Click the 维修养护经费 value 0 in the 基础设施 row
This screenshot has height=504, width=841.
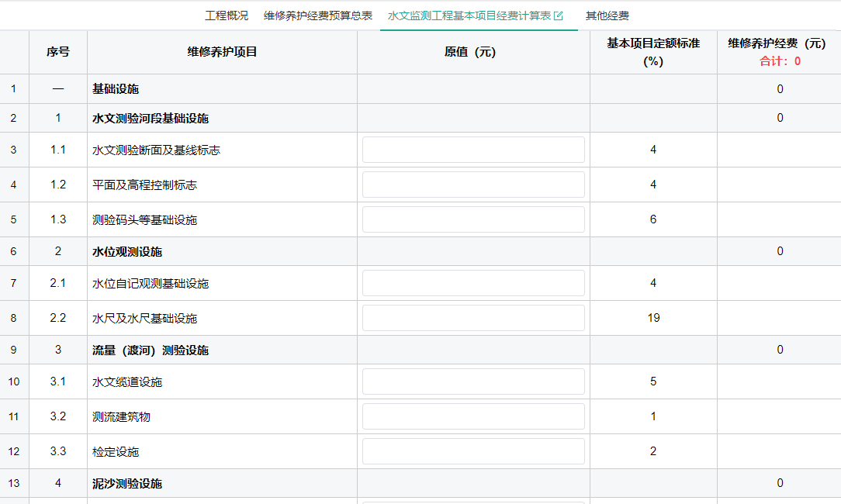click(x=780, y=89)
